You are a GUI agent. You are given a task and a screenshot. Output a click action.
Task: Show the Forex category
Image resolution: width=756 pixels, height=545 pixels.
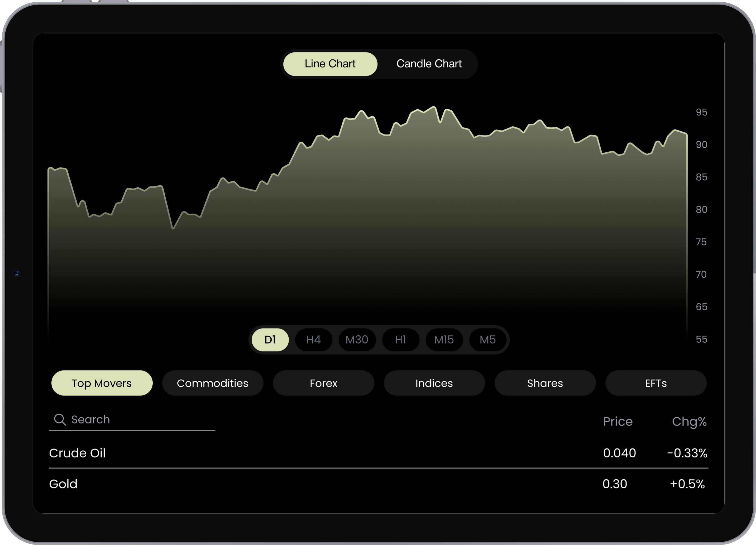323,383
